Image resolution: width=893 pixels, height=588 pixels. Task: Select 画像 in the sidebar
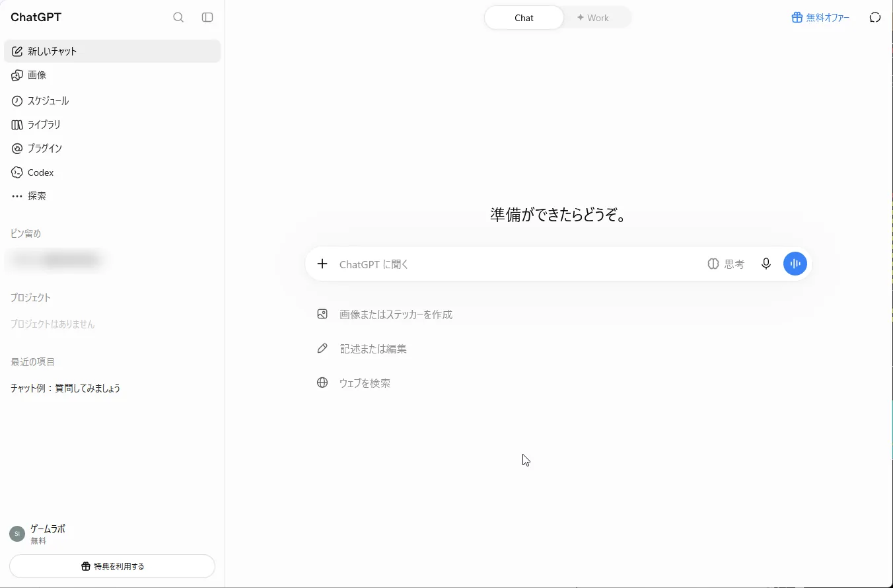click(112, 75)
